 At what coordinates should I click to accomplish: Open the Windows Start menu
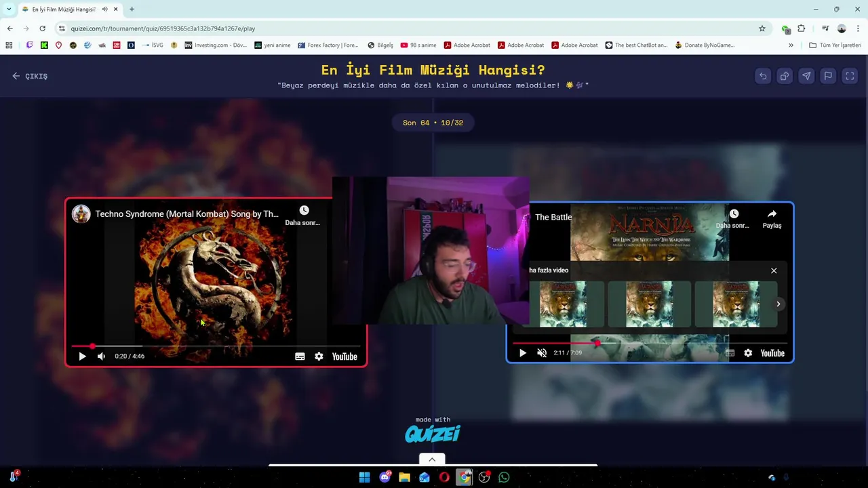pyautogui.click(x=364, y=477)
